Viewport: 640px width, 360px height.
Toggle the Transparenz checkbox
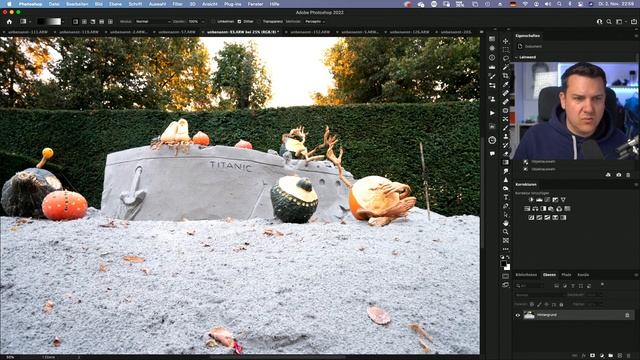[x=260, y=21]
